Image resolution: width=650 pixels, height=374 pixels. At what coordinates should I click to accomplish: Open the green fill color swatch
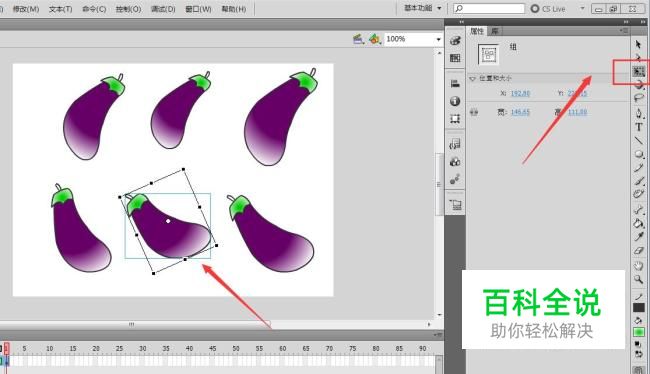[x=638, y=332]
